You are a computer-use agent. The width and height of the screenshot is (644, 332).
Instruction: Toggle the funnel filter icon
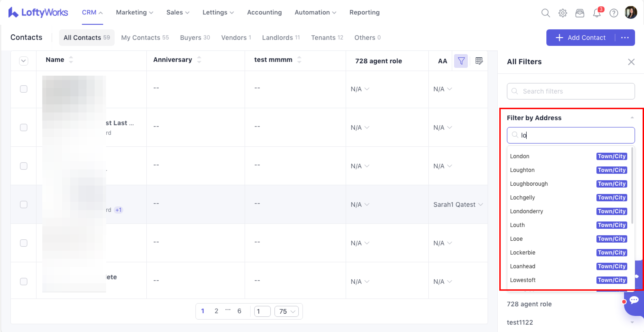click(x=461, y=61)
